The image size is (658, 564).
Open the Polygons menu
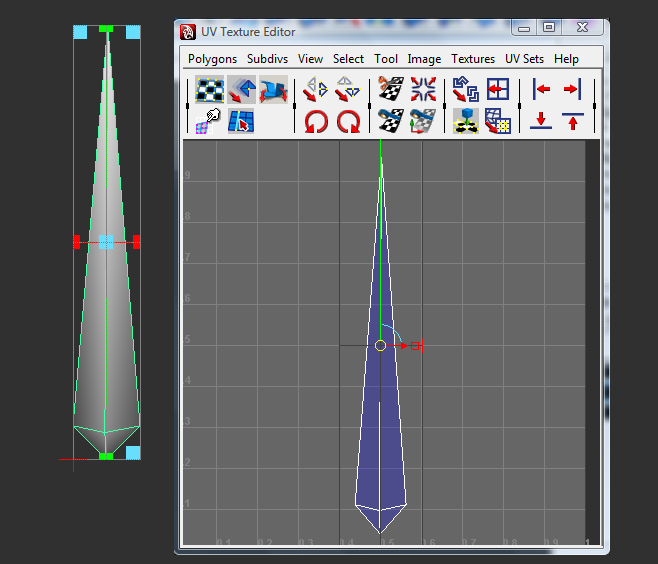point(212,59)
